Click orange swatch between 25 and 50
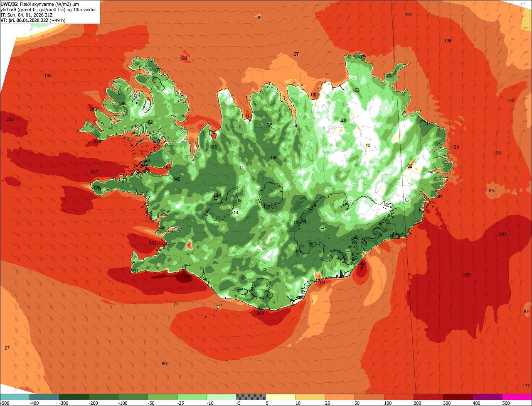 tap(339, 397)
